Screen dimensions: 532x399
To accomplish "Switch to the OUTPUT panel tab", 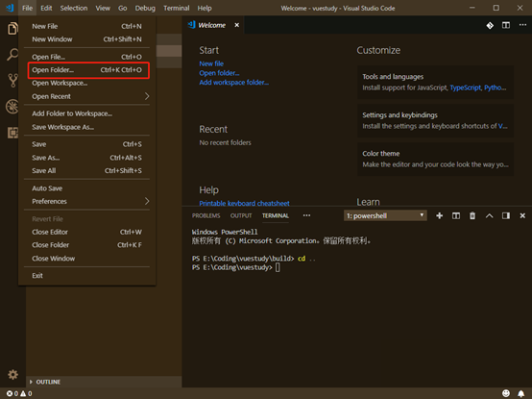I will pos(241,215).
